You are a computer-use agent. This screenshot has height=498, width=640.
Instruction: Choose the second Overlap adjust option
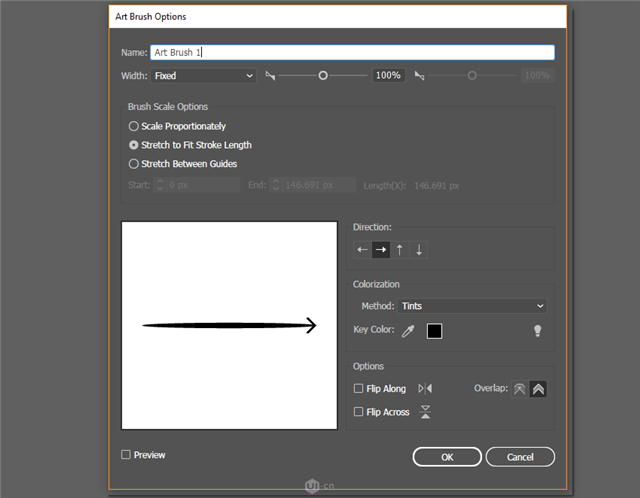pos(538,389)
